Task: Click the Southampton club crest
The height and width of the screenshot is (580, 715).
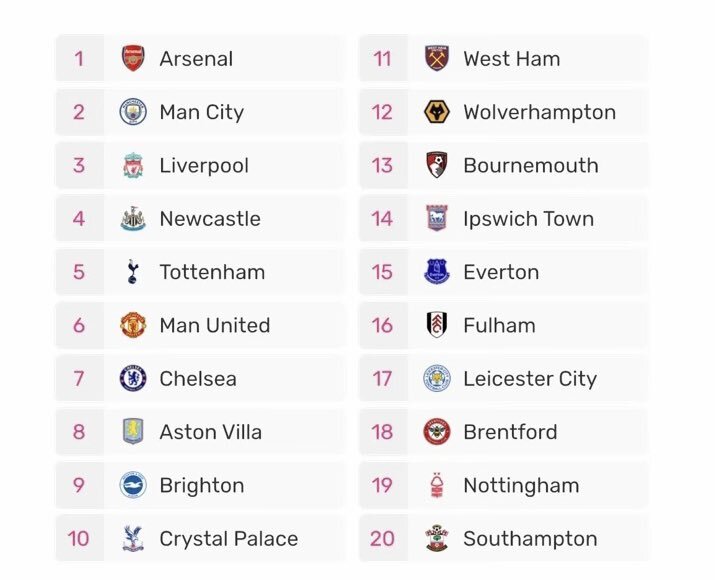Action: [437, 539]
